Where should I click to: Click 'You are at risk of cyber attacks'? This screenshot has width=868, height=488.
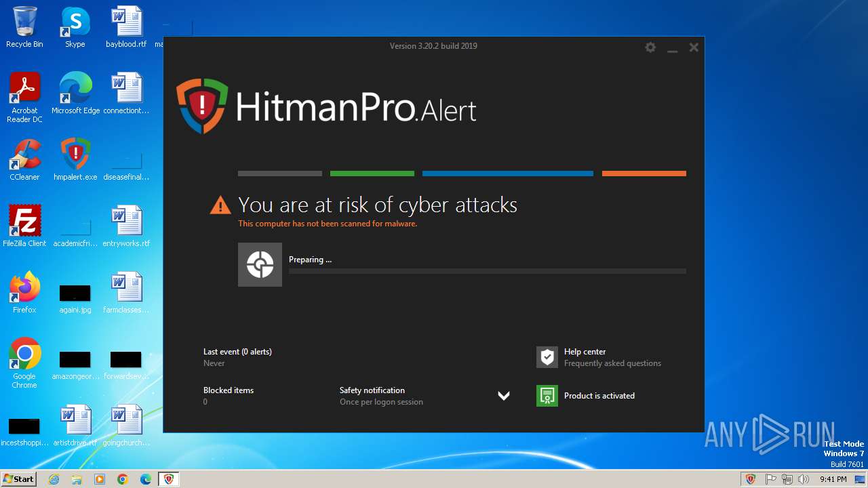tap(378, 205)
